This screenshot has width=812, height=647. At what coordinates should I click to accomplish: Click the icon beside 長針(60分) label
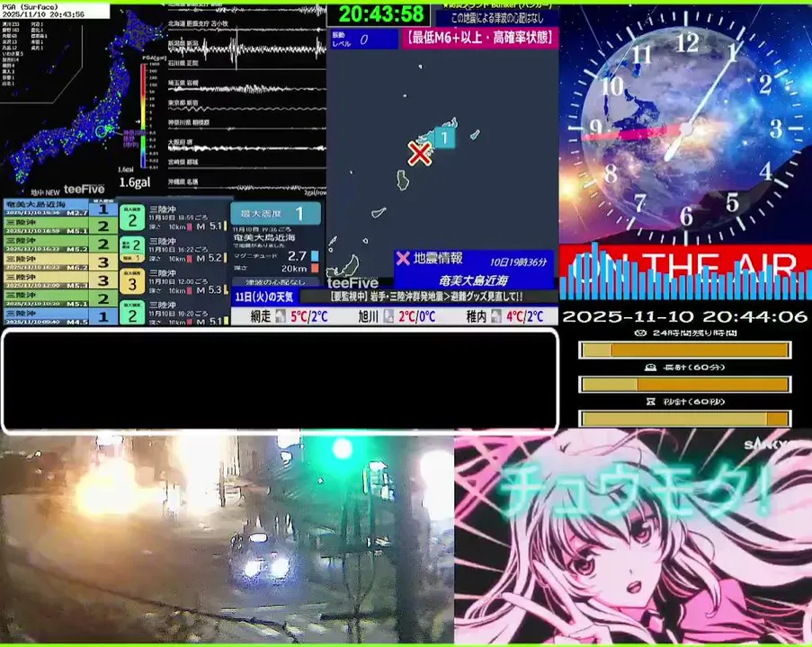click(651, 367)
